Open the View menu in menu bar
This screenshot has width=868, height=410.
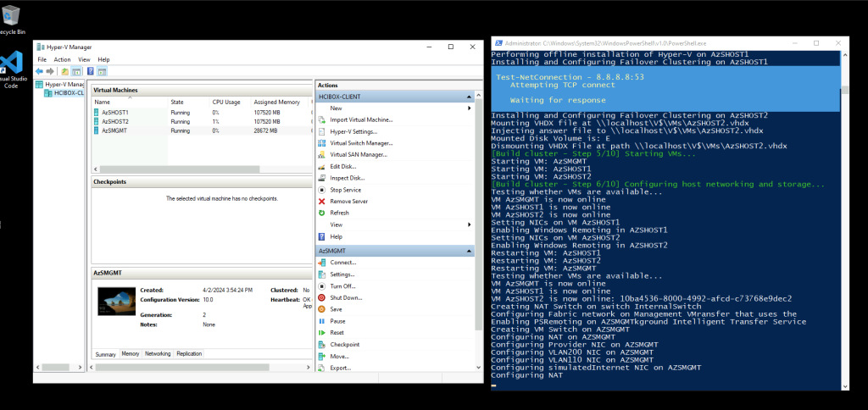84,60
